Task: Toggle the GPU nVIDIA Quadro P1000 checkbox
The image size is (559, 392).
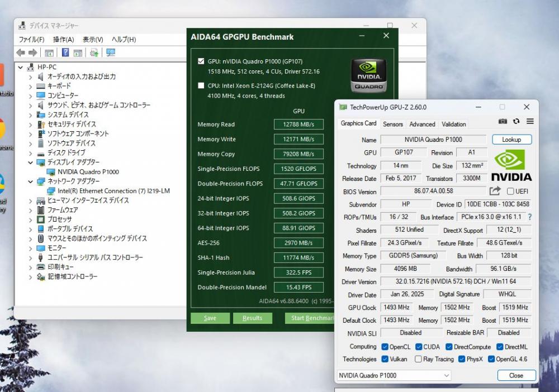Action: coord(201,61)
